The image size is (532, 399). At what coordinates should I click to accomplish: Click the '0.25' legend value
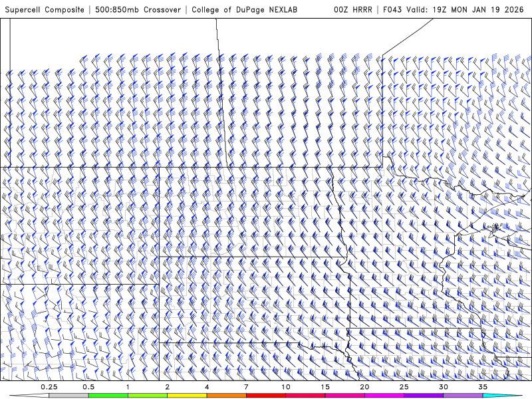(x=49, y=387)
